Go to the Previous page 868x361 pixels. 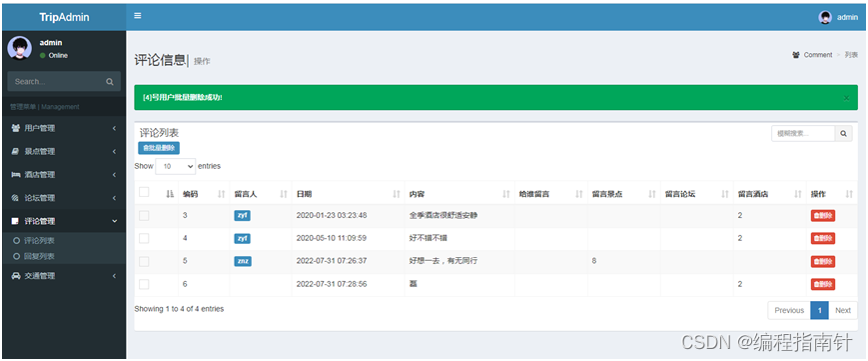click(789, 311)
